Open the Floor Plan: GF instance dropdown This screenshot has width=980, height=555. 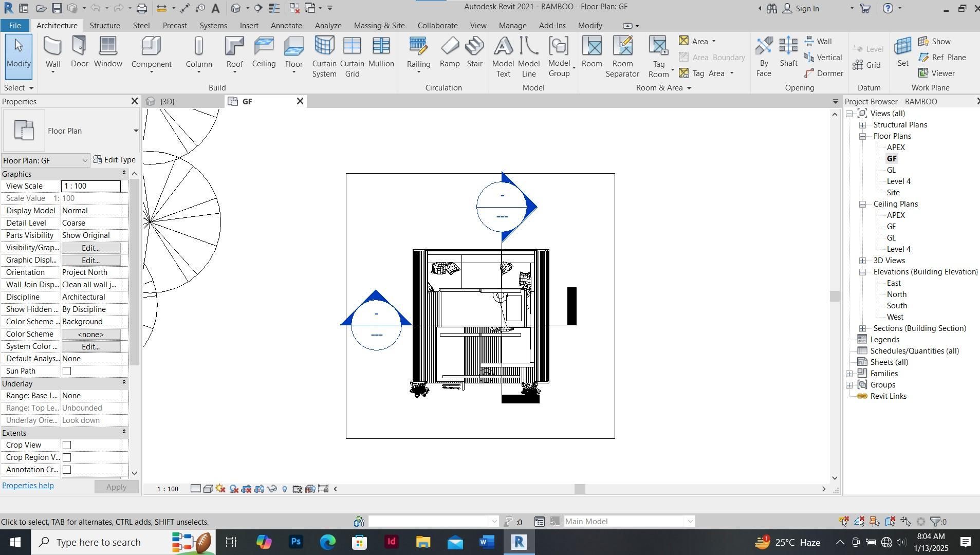45,160
